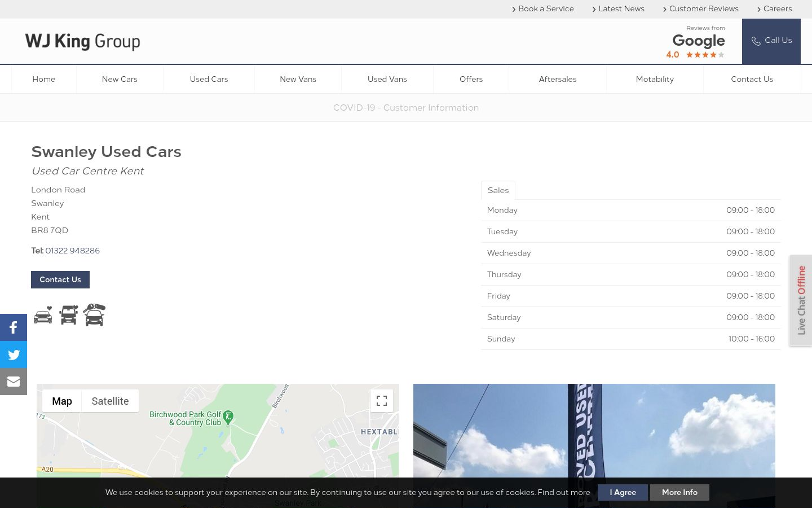Open Offers menu item
This screenshot has height=508, width=812.
[x=471, y=79]
